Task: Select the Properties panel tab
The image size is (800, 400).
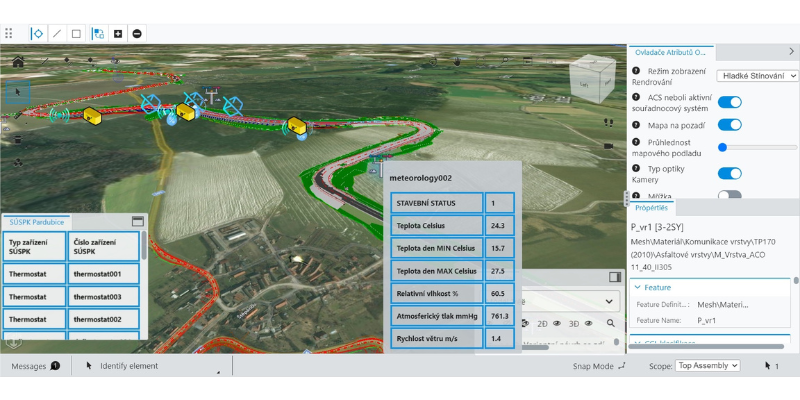Action: (x=652, y=207)
